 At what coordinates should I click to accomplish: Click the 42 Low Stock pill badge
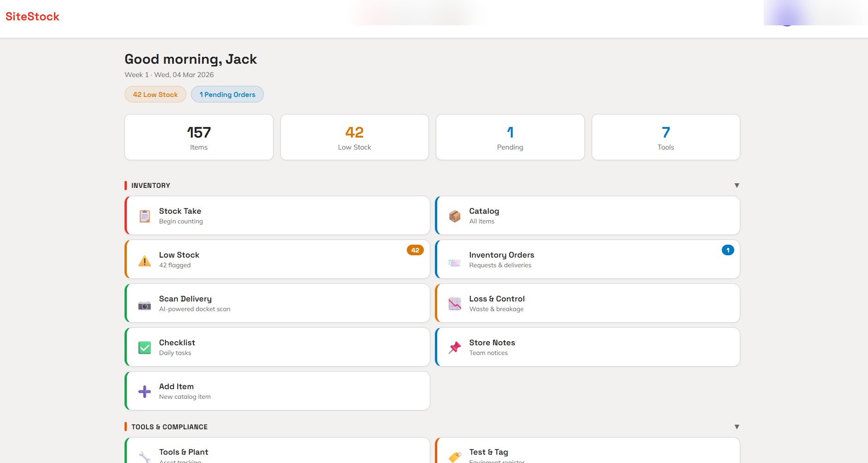pyautogui.click(x=155, y=94)
